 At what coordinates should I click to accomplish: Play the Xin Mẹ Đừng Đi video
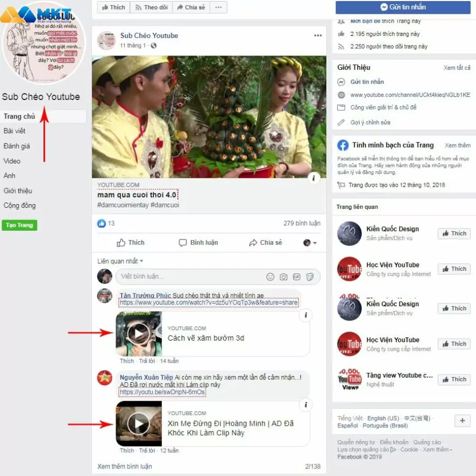click(x=139, y=424)
